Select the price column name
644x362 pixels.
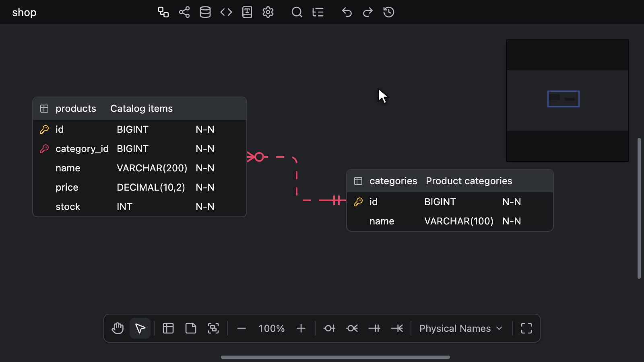click(x=67, y=187)
